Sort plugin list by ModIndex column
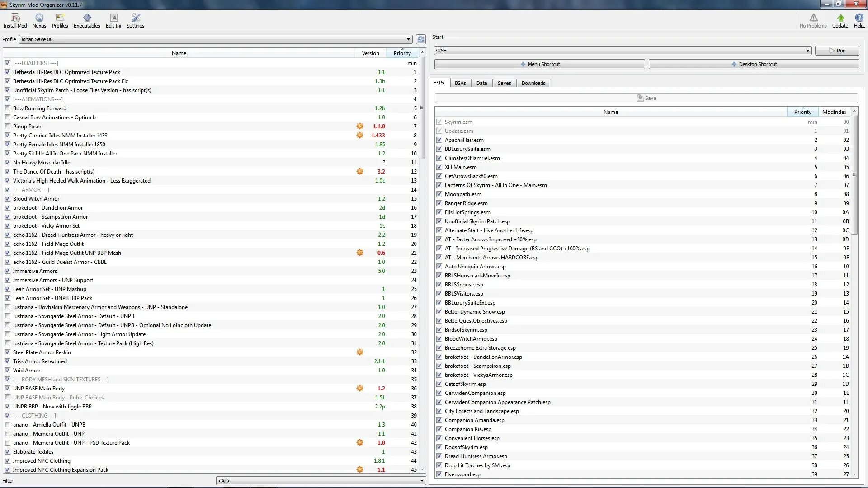 (834, 112)
